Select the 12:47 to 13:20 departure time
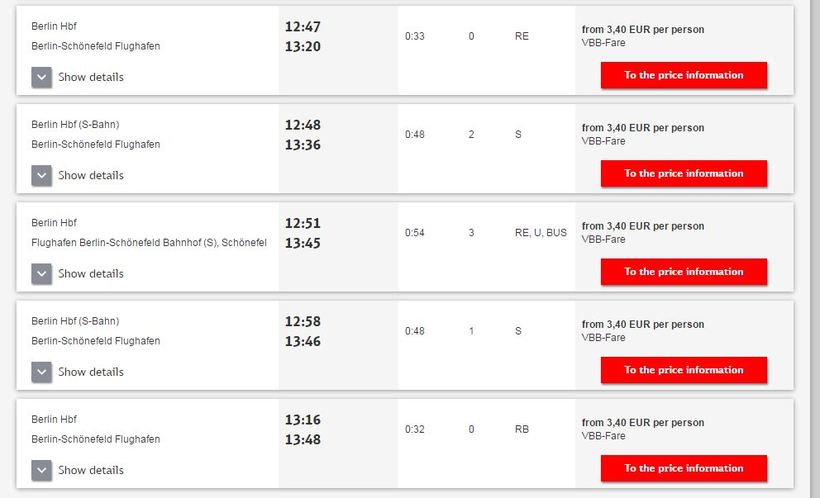Screen dimensions: 820x498 click(x=303, y=36)
